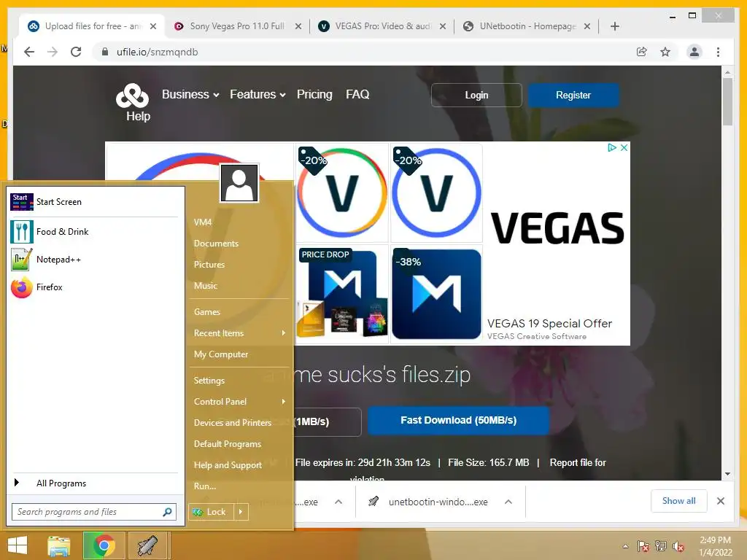Image resolution: width=747 pixels, height=560 pixels.
Task: Open Default Programs
Action: [228, 444]
